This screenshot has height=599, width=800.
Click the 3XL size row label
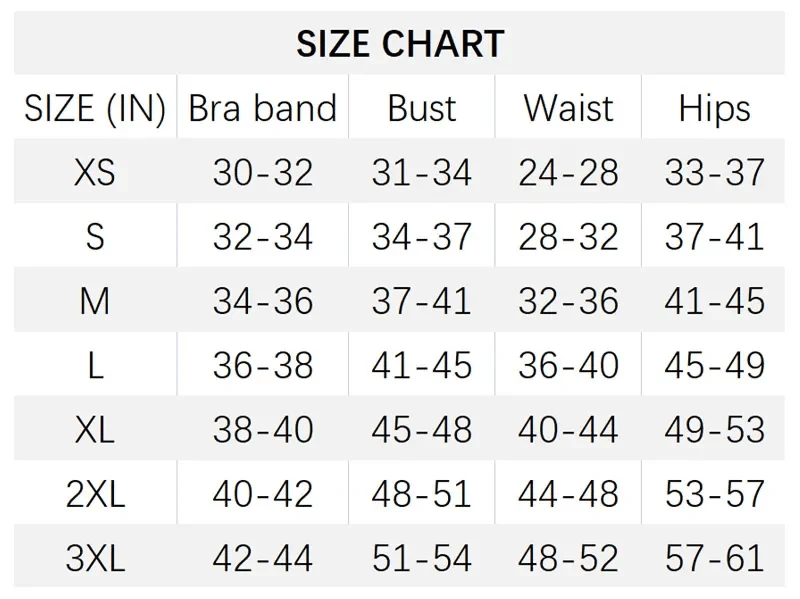(95, 558)
